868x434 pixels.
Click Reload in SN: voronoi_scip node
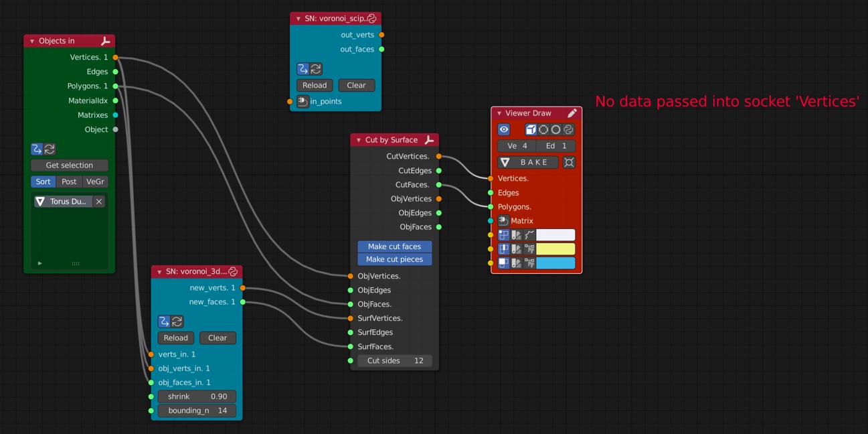click(x=315, y=85)
